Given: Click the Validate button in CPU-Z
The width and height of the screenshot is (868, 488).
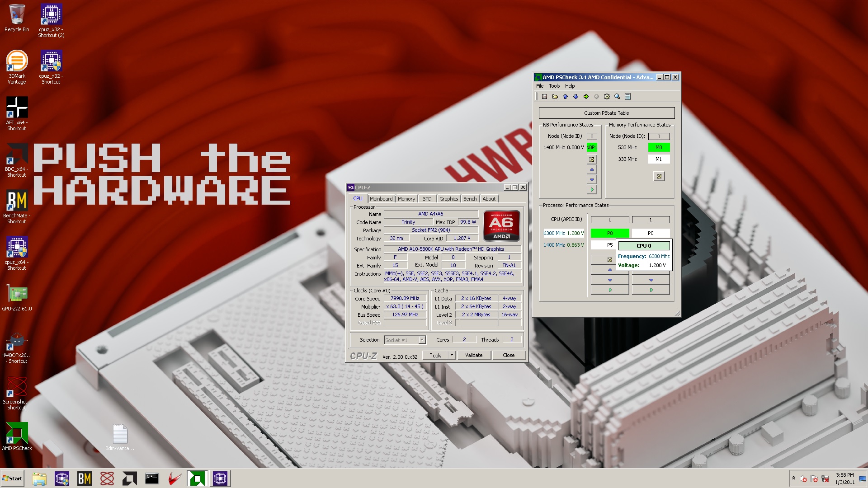Looking at the screenshot, I should pyautogui.click(x=474, y=355).
